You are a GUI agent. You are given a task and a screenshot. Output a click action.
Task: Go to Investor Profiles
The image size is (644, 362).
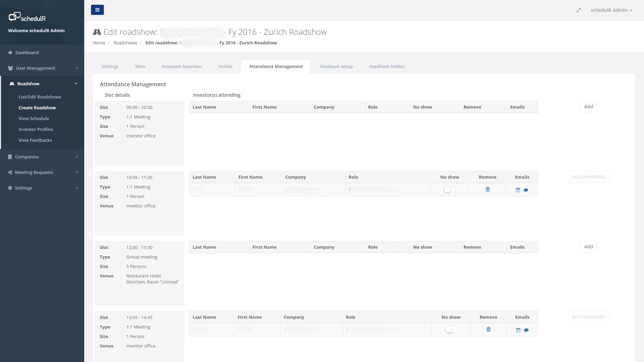[x=36, y=129]
